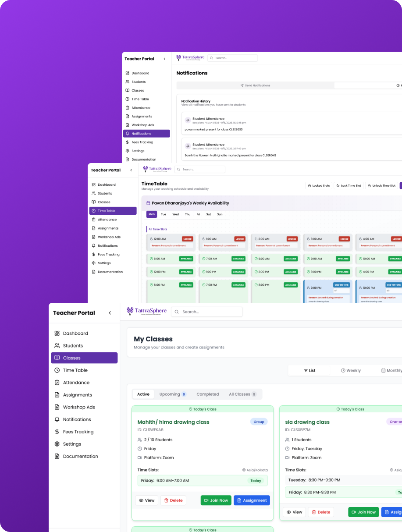Click the Fees Tracking dollar icon in My Classes window
Viewport: 402px width, 532px height.
tap(57, 432)
